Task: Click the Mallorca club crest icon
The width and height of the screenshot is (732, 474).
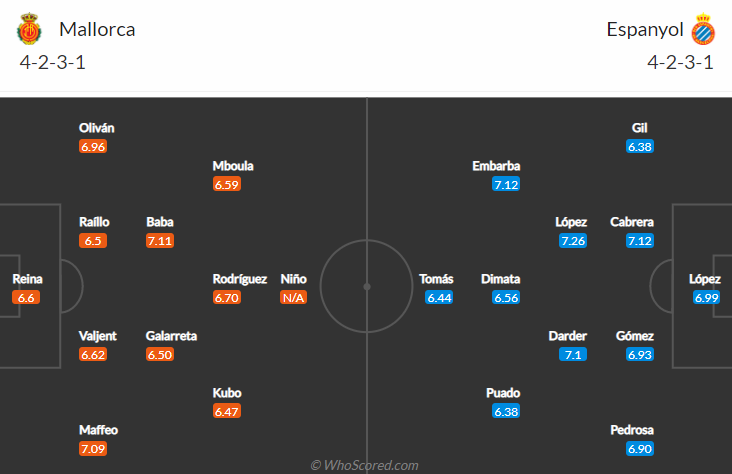Action: click(30, 30)
